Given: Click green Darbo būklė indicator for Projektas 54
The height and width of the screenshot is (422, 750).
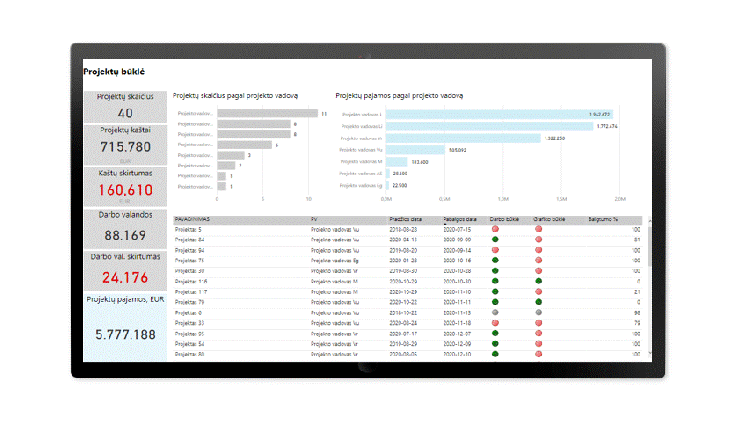Looking at the screenshot, I should coord(494,343).
